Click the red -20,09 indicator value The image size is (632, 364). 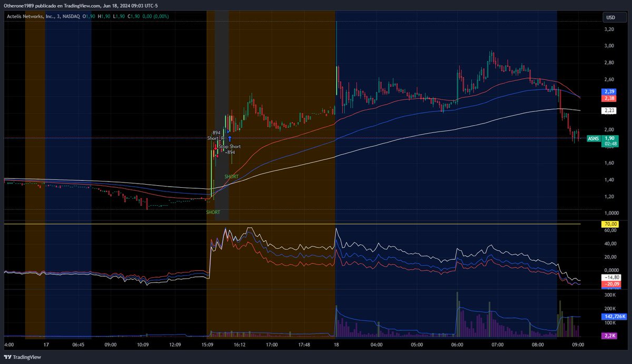click(x=611, y=284)
